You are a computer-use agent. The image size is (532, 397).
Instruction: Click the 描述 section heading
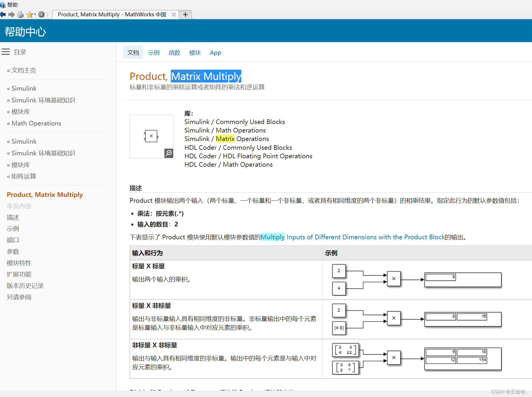click(x=136, y=188)
